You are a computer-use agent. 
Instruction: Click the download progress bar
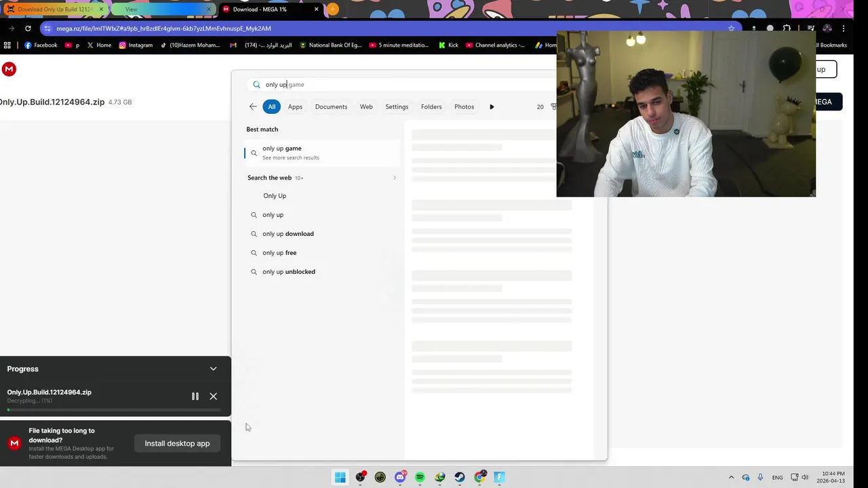tap(114, 409)
